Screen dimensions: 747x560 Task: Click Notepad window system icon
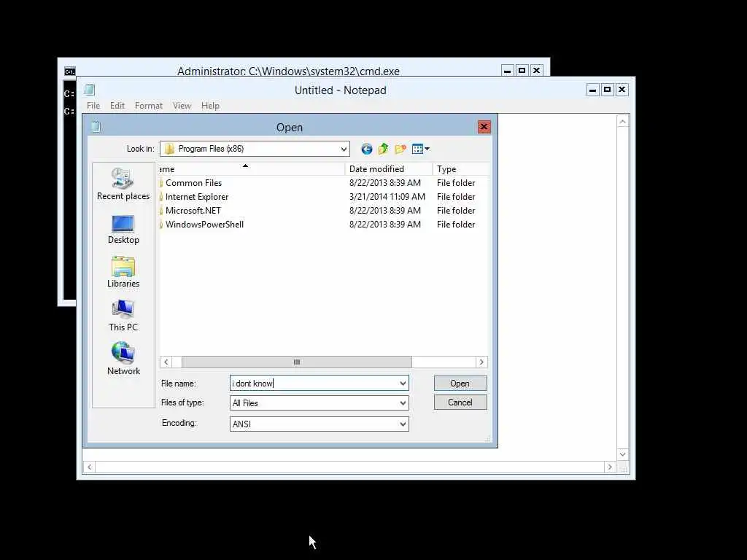point(90,90)
